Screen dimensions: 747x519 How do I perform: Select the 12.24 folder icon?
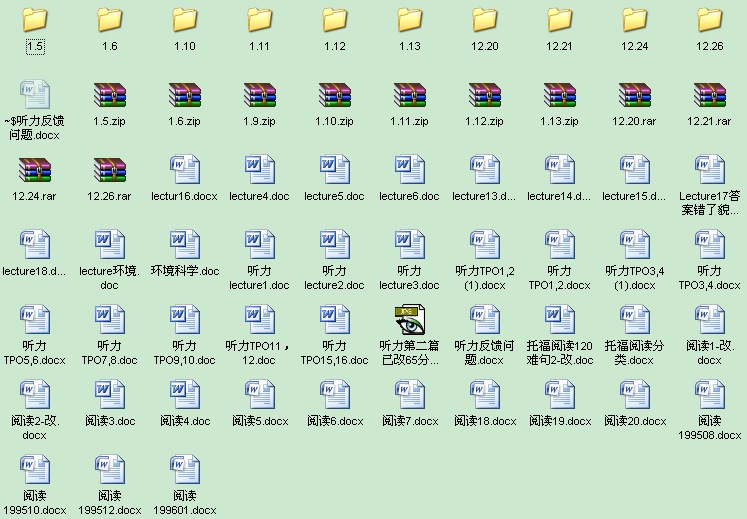point(635,20)
